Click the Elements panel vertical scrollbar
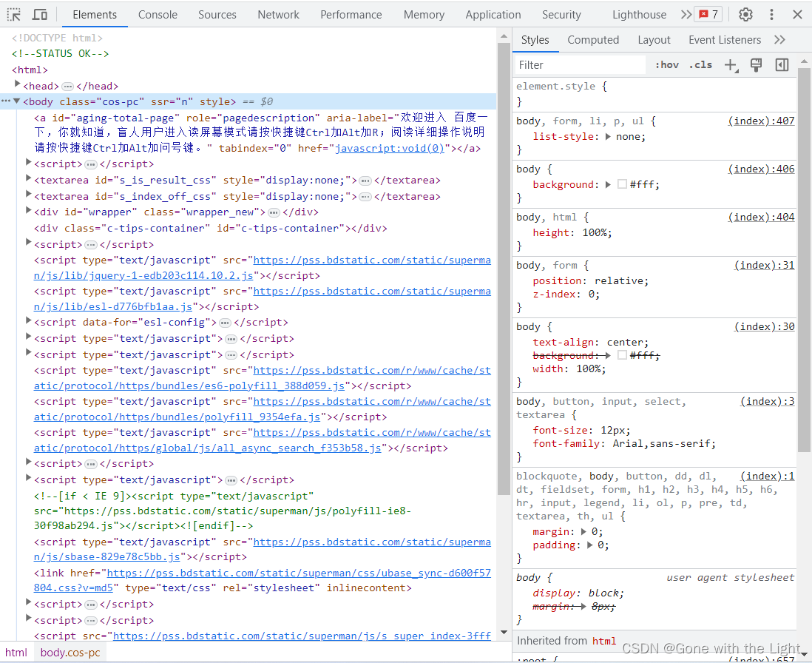The width and height of the screenshot is (812, 663). [x=504, y=269]
